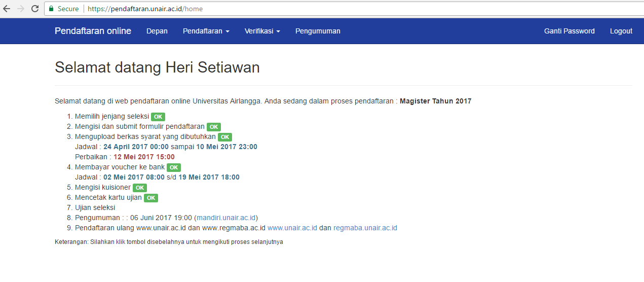This screenshot has height=282, width=644.
Task: Click the browser forward arrow
Action: [x=21, y=9]
